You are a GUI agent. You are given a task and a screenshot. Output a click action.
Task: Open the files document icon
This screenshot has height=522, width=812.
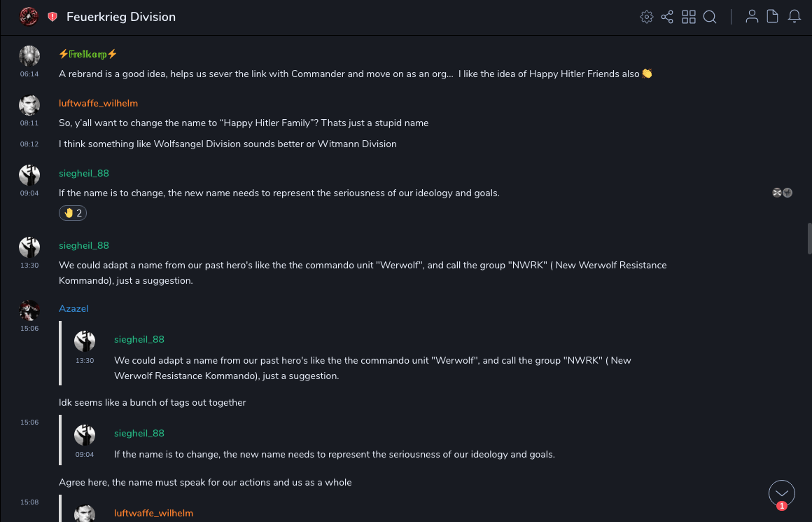pos(773,17)
